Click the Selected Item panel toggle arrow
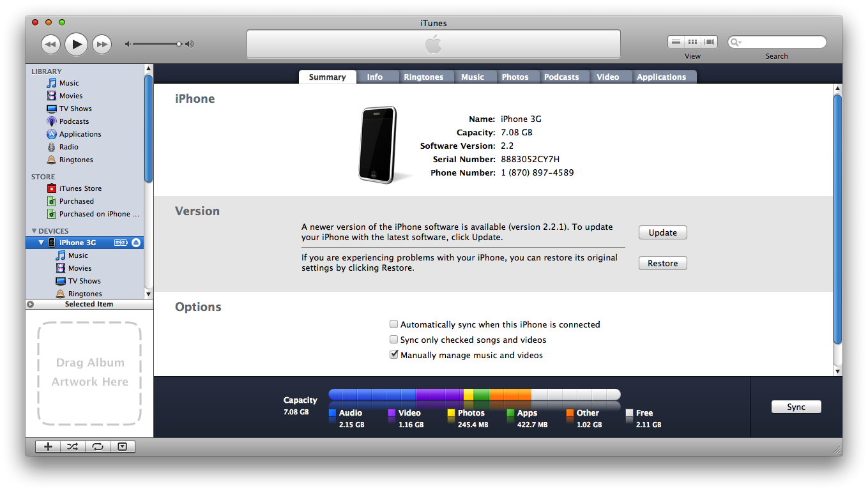The image size is (868, 491). click(31, 305)
